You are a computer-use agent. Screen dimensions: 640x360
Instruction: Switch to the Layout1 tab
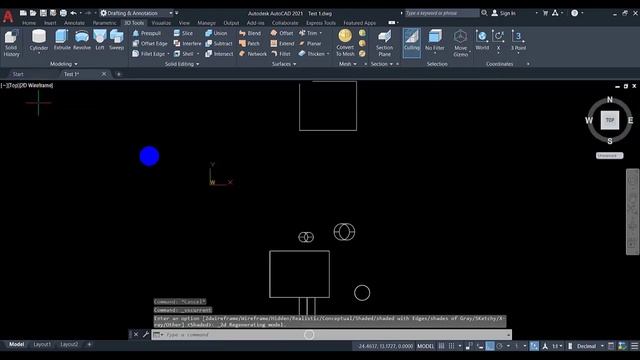point(42,344)
